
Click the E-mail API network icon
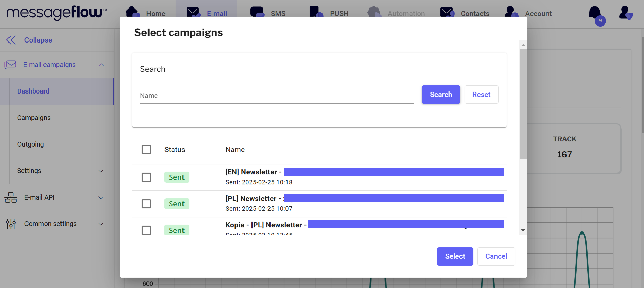click(11, 198)
